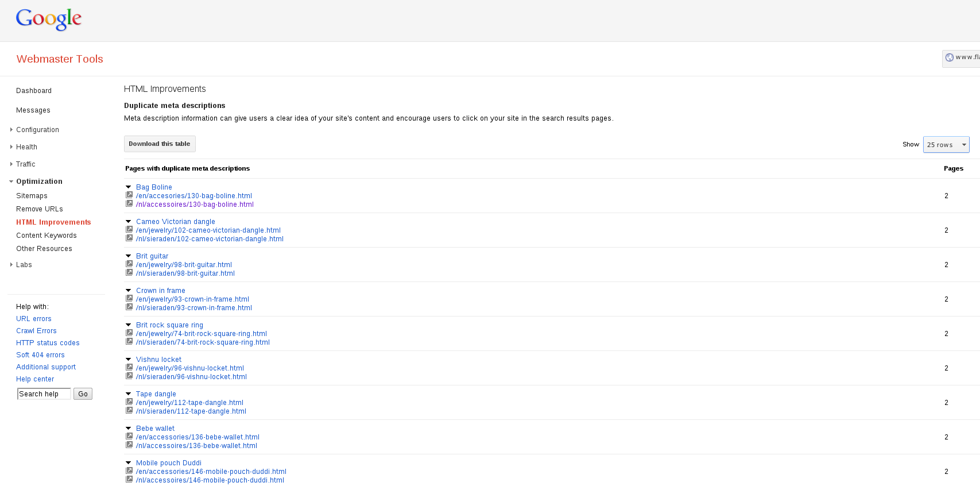Collapse the Bag Boline group
The width and height of the screenshot is (980, 486).
(129, 187)
